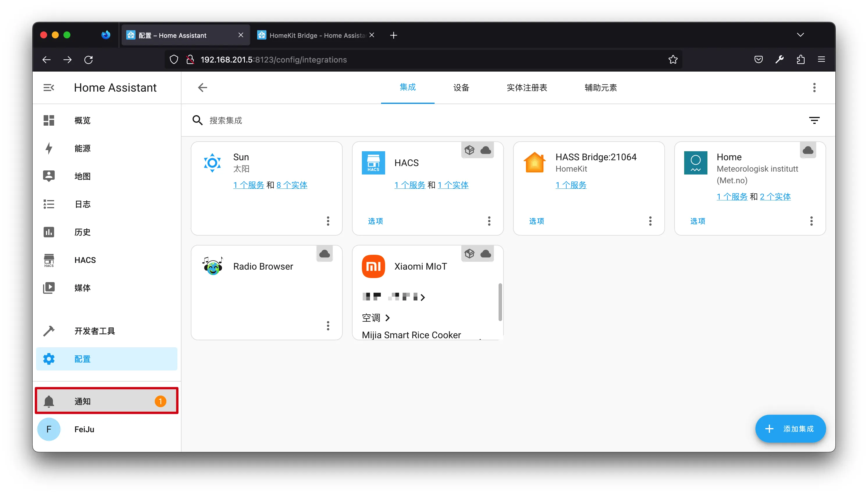Open the filter integrations icon
The height and width of the screenshot is (495, 868).
(814, 120)
